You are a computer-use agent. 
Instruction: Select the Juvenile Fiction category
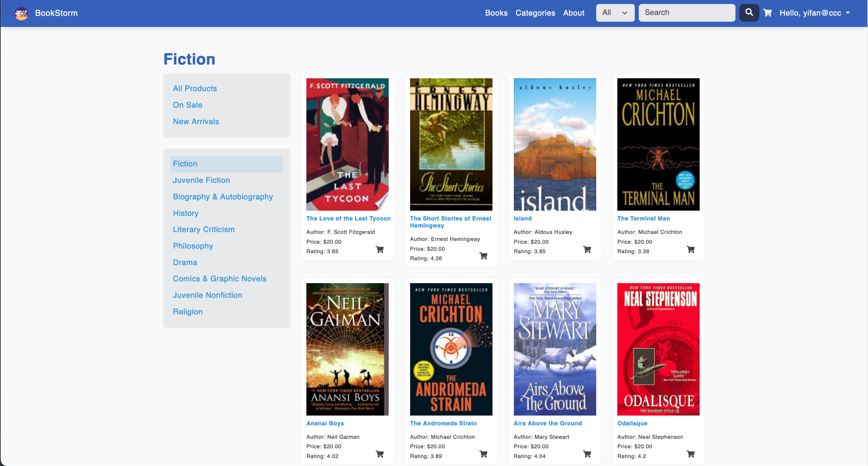click(x=201, y=180)
